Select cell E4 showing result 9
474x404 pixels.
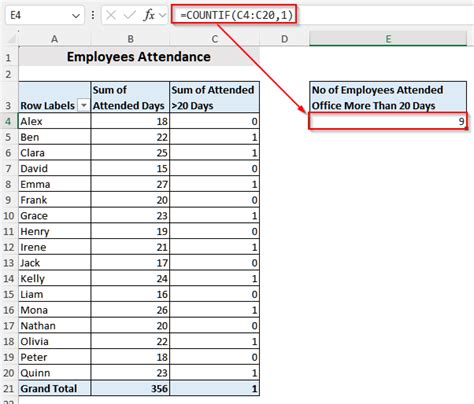coord(388,121)
